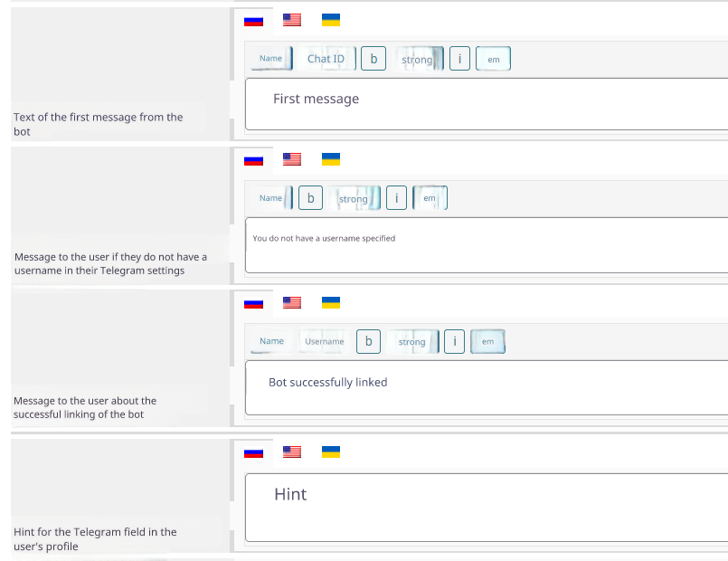Insert Username tag in successful linking message

point(324,342)
